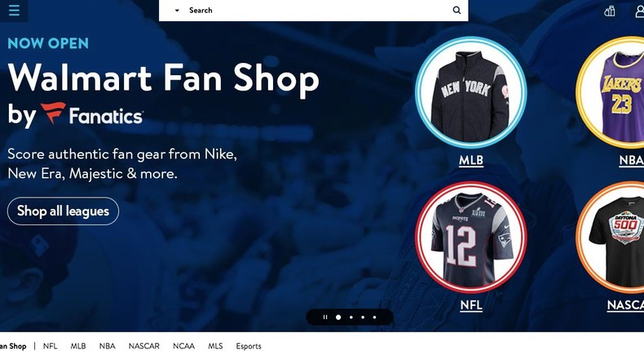Open the account profile icon
644x351 pixels.
[639, 11]
